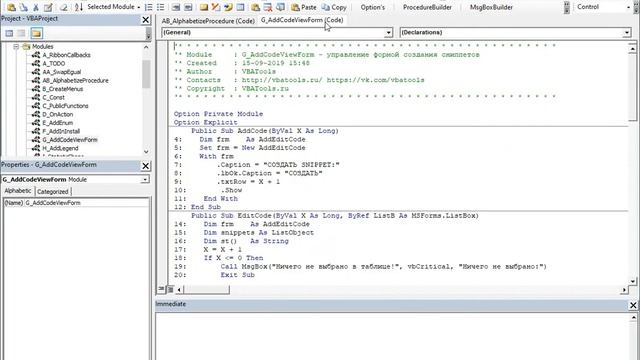
Task: Close the Properties panel
Action: pyautogui.click(x=146, y=166)
